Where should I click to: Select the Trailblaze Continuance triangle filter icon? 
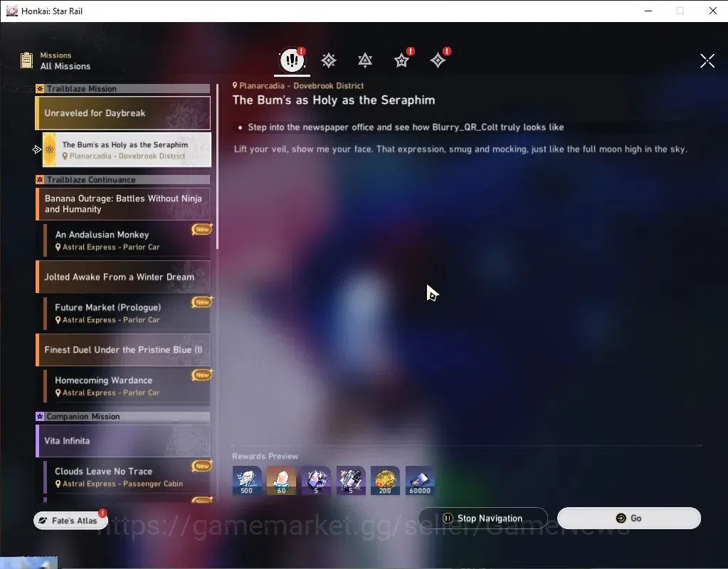[365, 60]
